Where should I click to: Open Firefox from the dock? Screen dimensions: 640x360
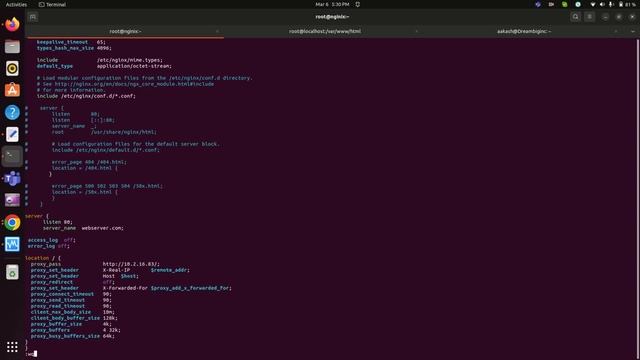pos(12,24)
